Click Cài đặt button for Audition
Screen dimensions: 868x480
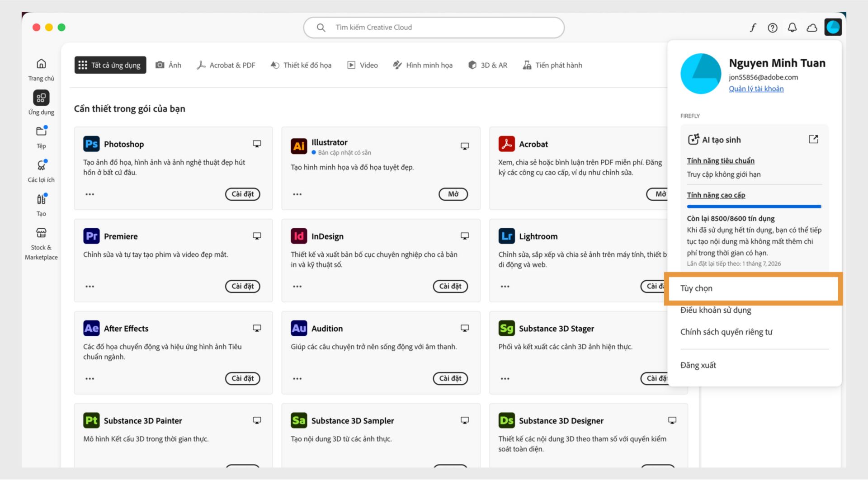click(450, 379)
